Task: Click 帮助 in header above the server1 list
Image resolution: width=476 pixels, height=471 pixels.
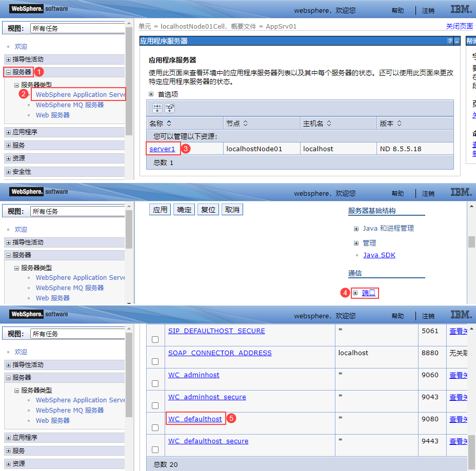Action: [398, 11]
